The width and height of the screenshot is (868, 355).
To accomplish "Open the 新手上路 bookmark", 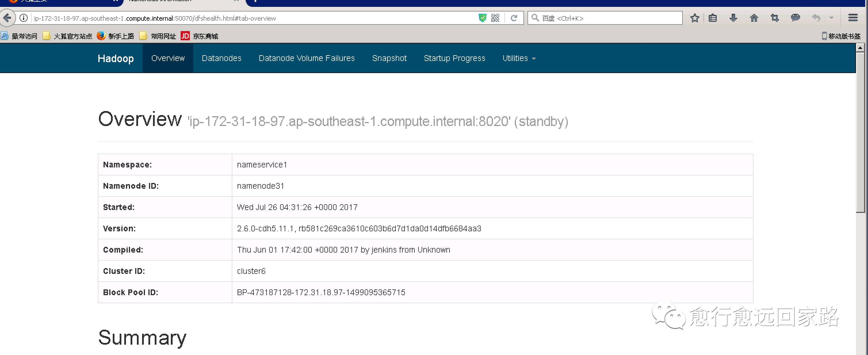I will pyautogui.click(x=116, y=36).
